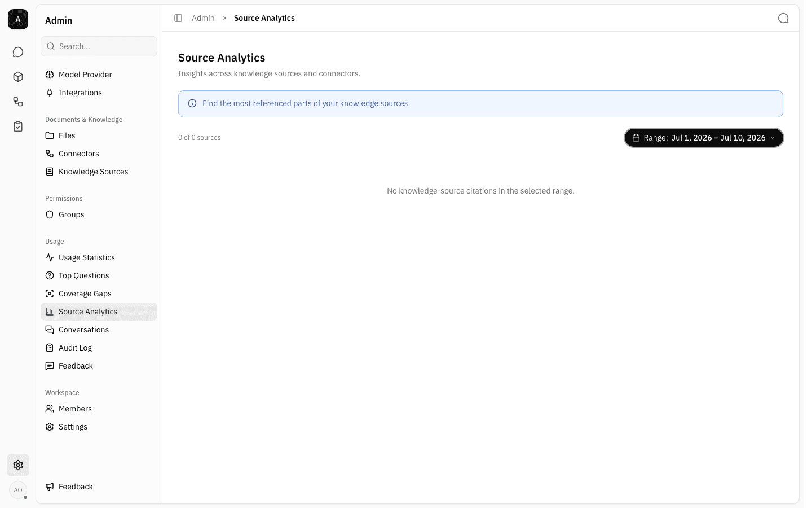Click the info icon in the blue banner
The height and width of the screenshot is (508, 812).
click(192, 103)
